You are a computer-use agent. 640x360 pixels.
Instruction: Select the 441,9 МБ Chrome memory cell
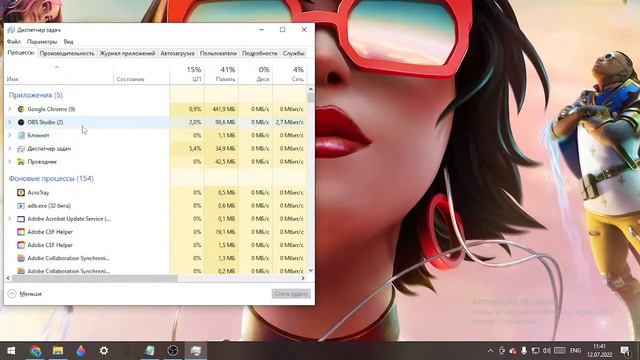pos(221,109)
